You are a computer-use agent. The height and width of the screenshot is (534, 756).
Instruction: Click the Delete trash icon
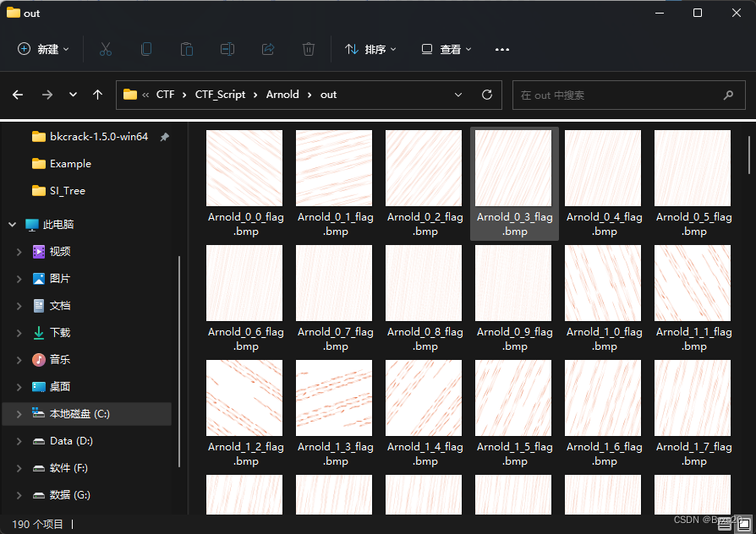click(x=309, y=49)
